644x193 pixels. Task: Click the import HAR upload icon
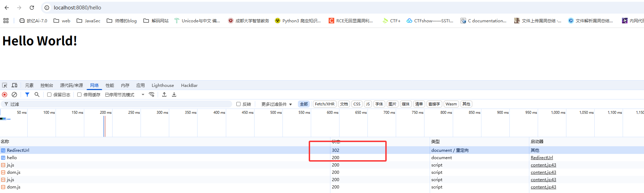point(164,95)
